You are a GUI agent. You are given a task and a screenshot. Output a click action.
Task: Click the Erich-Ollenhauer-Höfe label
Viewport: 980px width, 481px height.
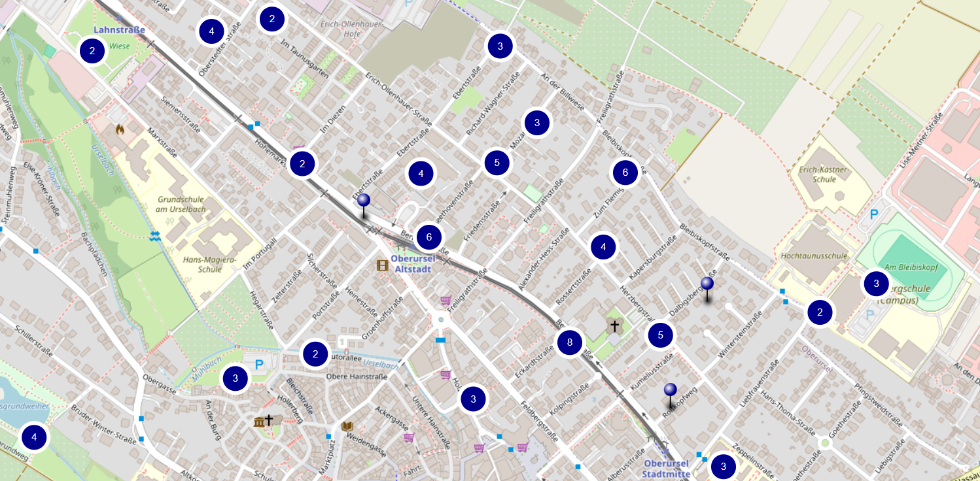[351, 28]
